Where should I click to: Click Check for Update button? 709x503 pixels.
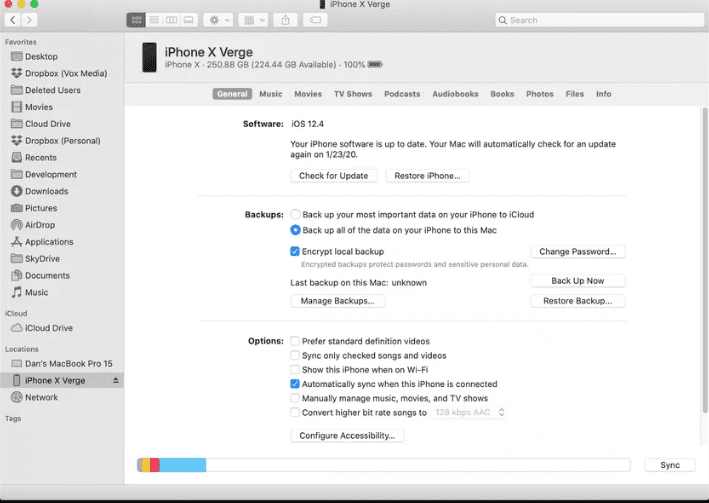[x=334, y=176]
